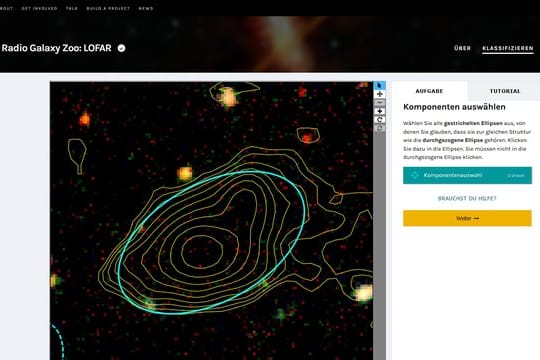Select the pointer annotate tool

(380, 85)
